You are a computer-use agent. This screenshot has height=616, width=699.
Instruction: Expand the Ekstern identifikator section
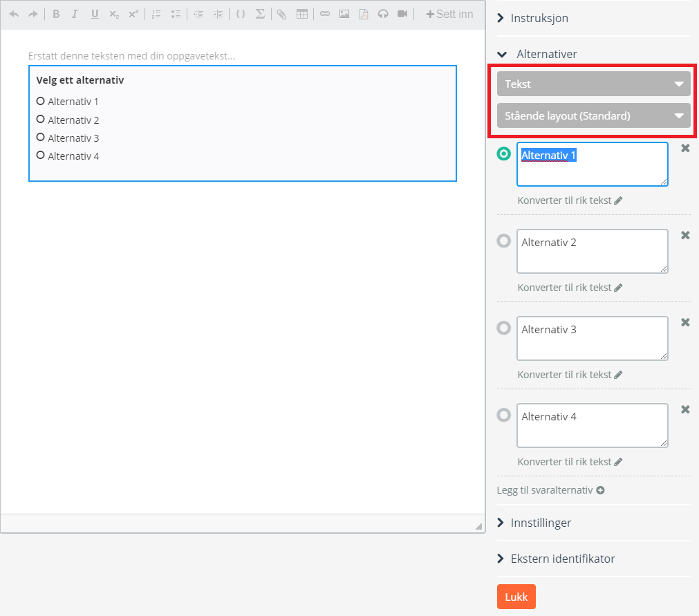coord(556,559)
